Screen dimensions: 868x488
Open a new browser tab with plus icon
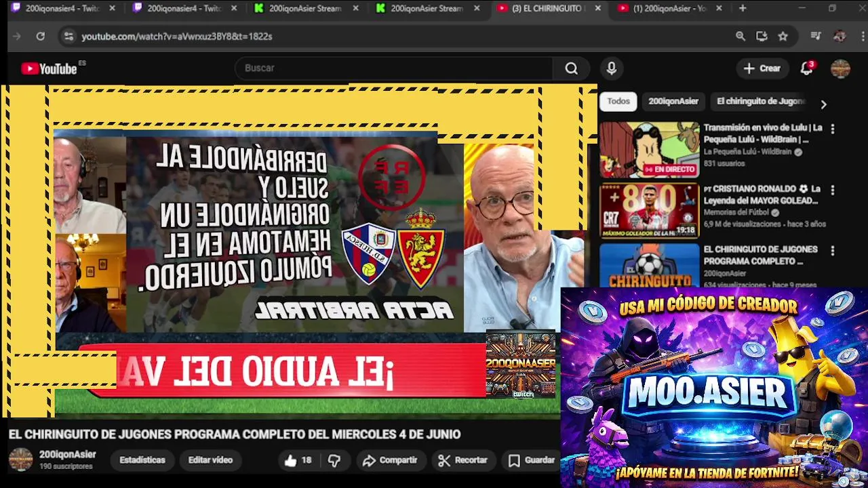[x=743, y=8]
